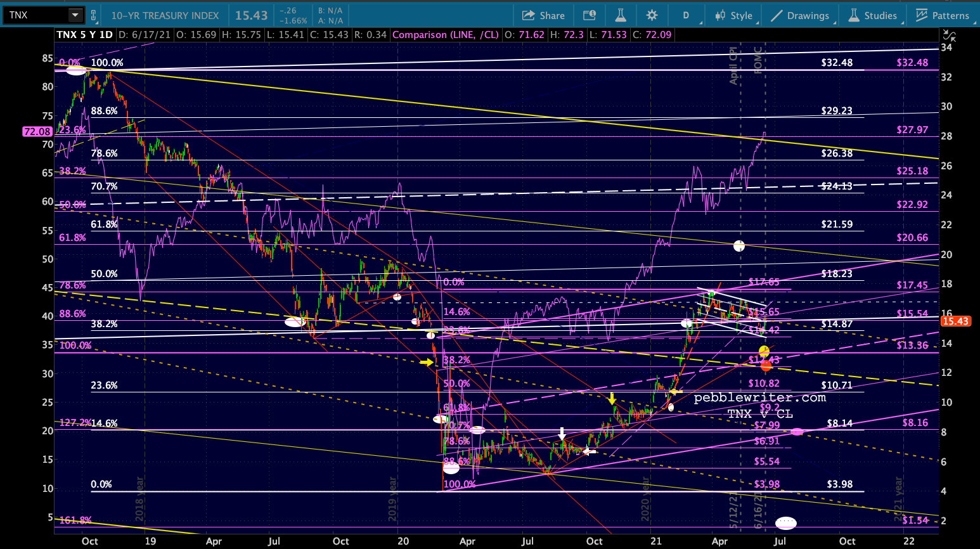Select the red dot chart marker
The width and height of the screenshot is (980, 549).
[766, 365]
